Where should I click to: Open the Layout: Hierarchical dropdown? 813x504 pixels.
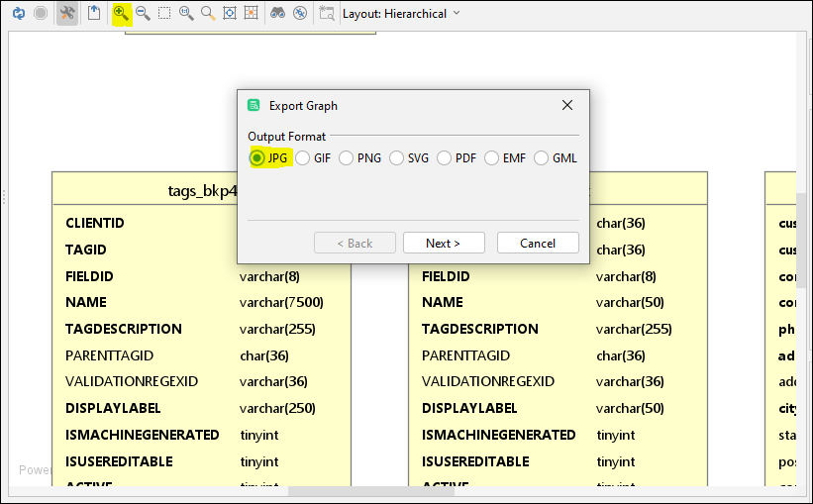401,14
